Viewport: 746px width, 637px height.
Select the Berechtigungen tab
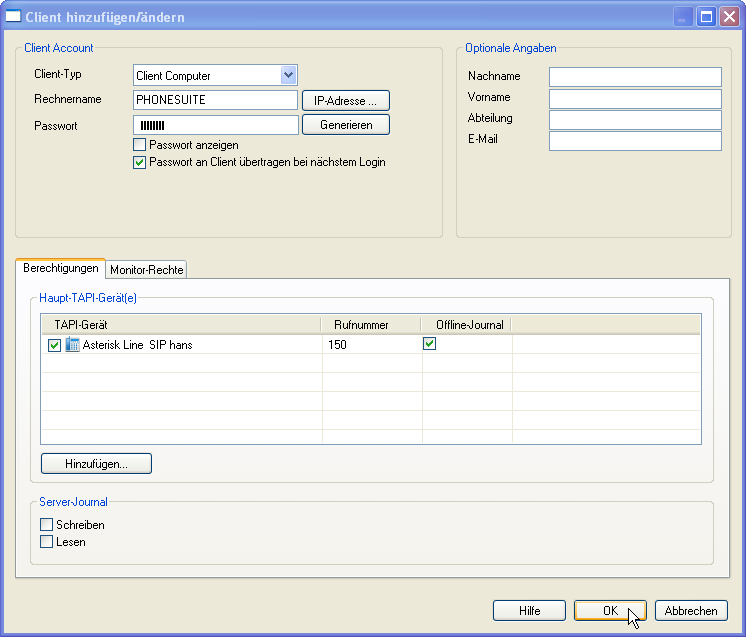click(61, 269)
